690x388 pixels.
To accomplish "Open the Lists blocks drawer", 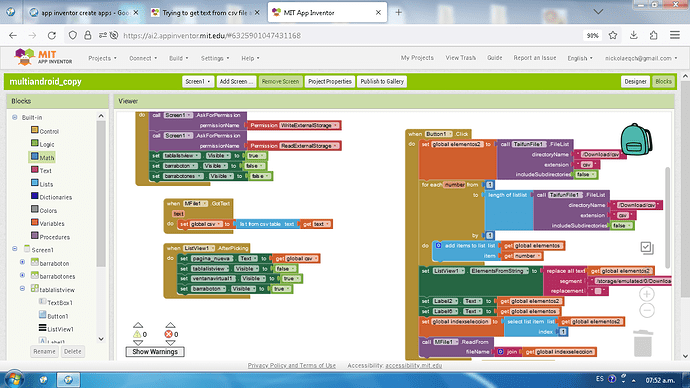I will (42, 183).
